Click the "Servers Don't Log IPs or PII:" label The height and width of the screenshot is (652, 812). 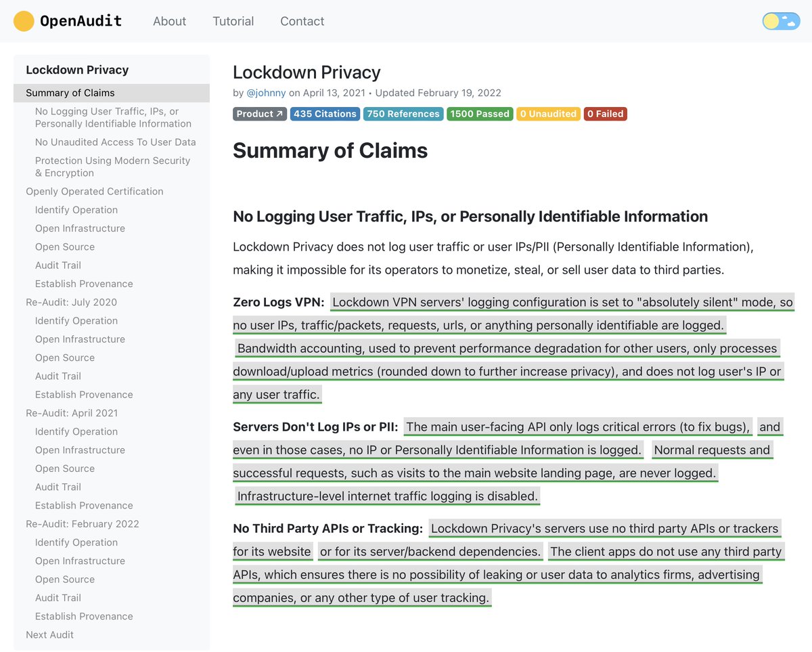pyautogui.click(x=315, y=427)
